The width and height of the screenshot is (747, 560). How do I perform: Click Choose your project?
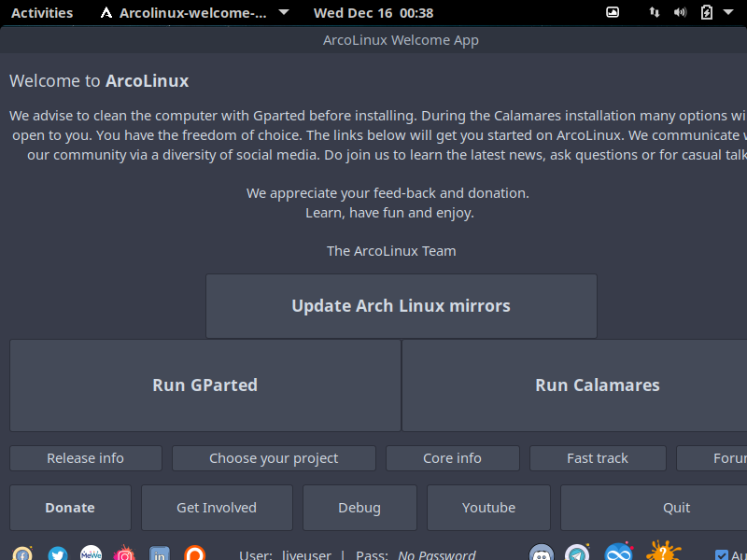[274, 458]
